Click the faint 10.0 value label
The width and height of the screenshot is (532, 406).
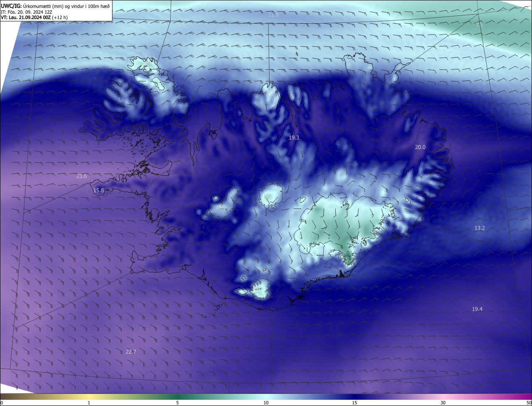point(270,94)
